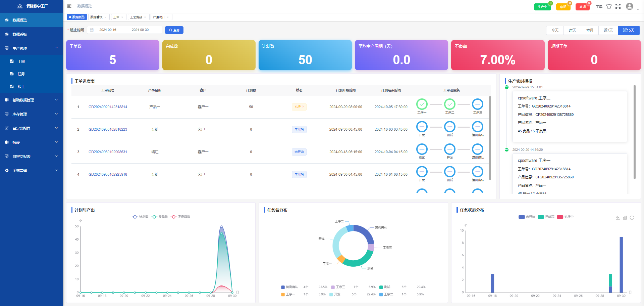Select the 本月 time range
Viewport: 644px width, 306px height.
[590, 30]
